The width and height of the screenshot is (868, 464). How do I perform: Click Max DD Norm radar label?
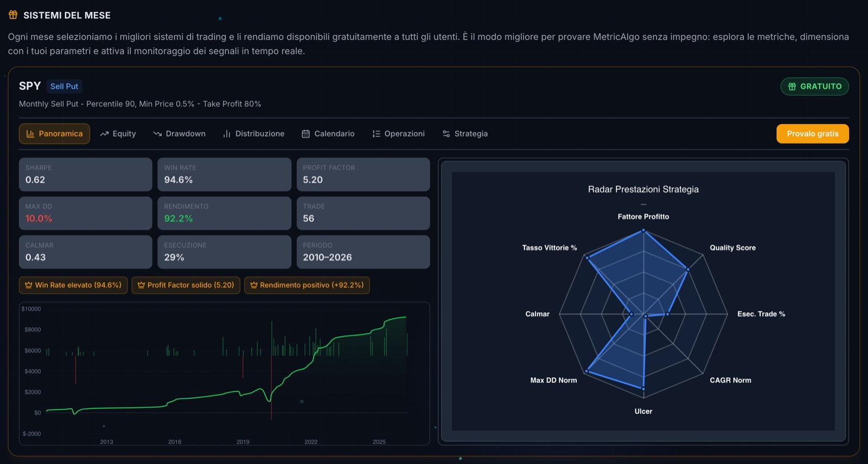pyautogui.click(x=553, y=381)
